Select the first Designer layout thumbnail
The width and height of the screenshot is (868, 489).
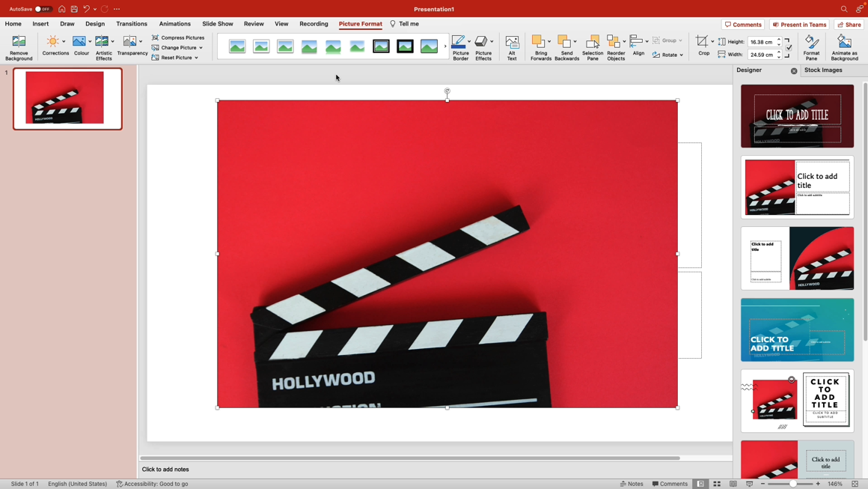pos(797,116)
